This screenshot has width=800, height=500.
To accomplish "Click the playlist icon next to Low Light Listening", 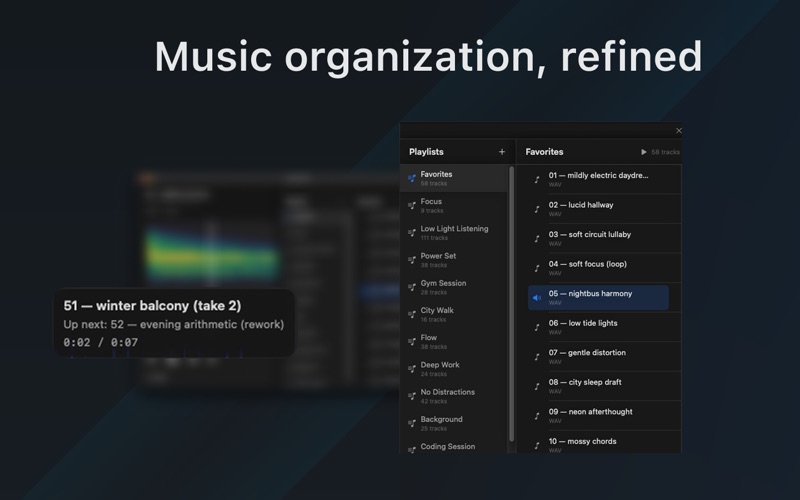I will (x=412, y=233).
